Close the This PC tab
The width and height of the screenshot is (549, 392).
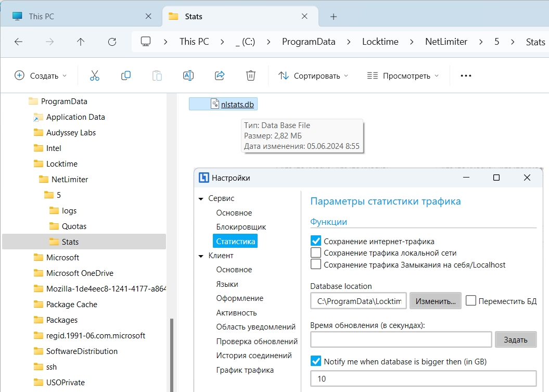pyautogui.click(x=148, y=17)
